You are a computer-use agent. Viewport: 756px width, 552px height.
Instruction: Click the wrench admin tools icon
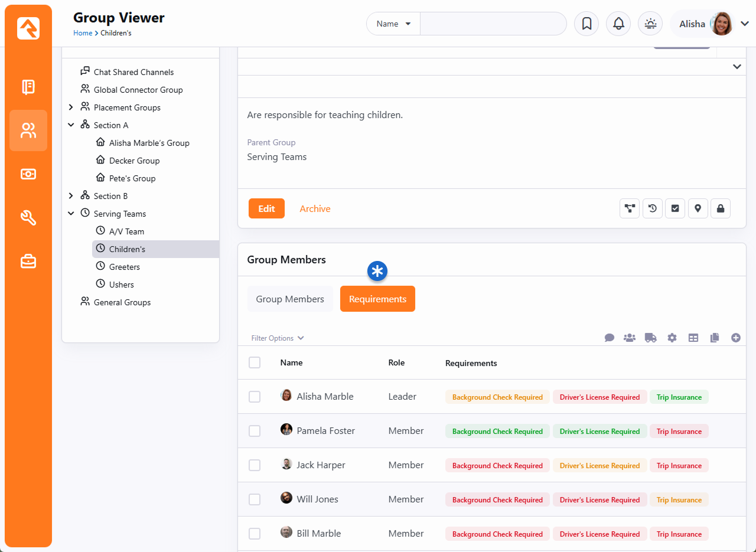click(x=28, y=218)
